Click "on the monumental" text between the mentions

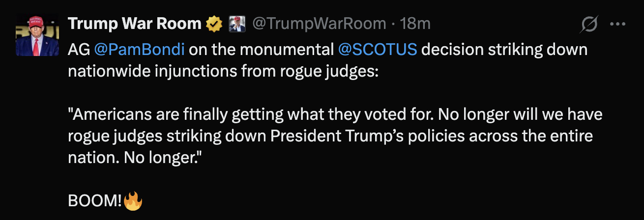click(262, 50)
